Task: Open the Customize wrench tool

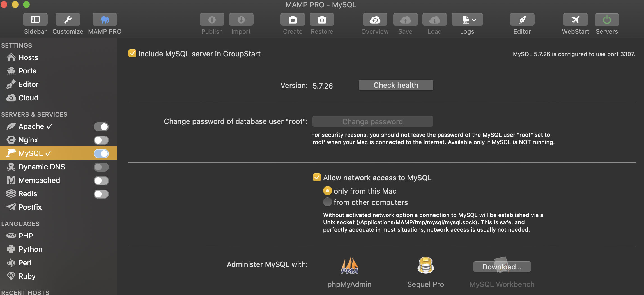Action: (x=68, y=20)
